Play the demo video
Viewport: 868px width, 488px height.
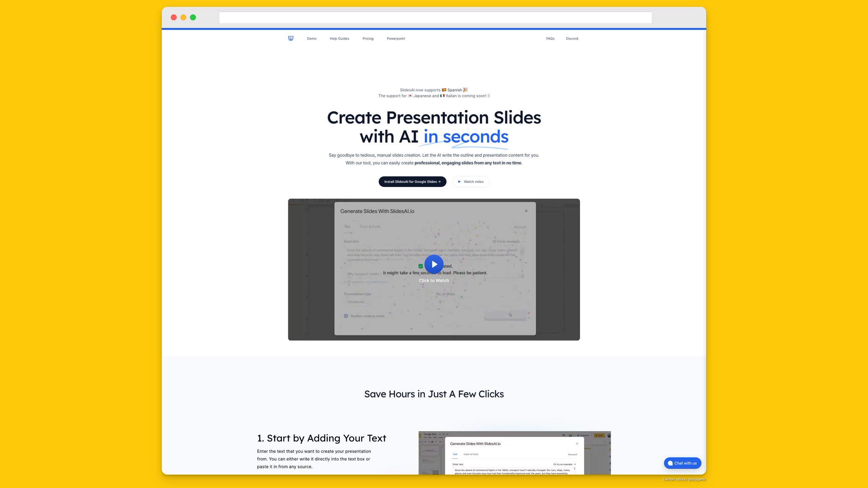pos(434,264)
